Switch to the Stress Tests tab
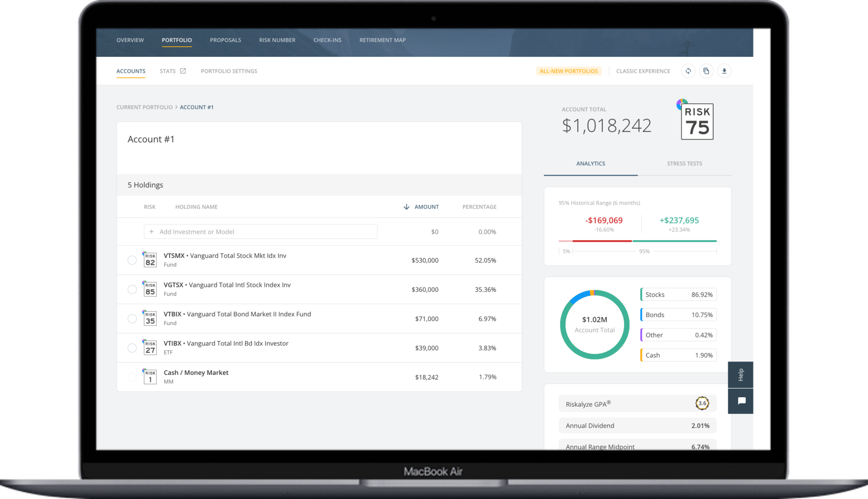The height and width of the screenshot is (499, 868). click(684, 164)
